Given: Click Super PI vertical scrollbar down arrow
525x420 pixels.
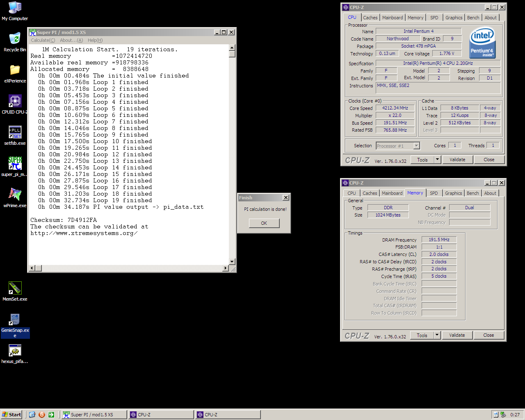Looking at the screenshot, I should [x=232, y=262].
